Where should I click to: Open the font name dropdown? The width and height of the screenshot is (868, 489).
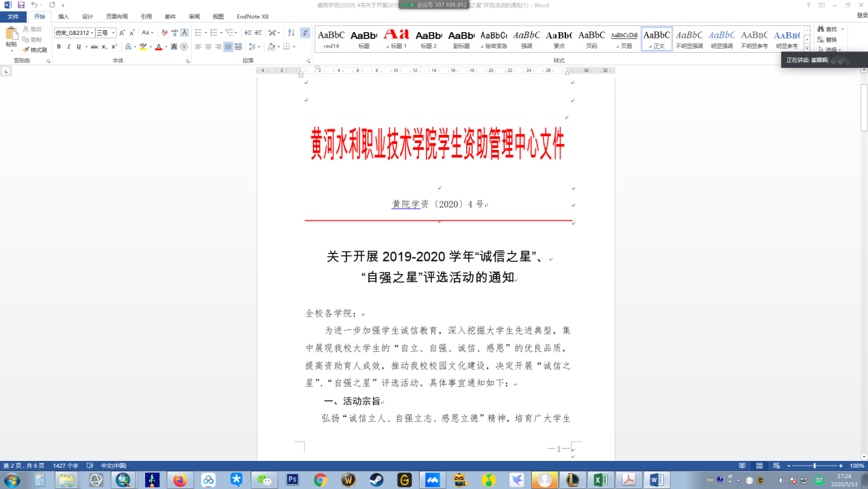point(92,33)
